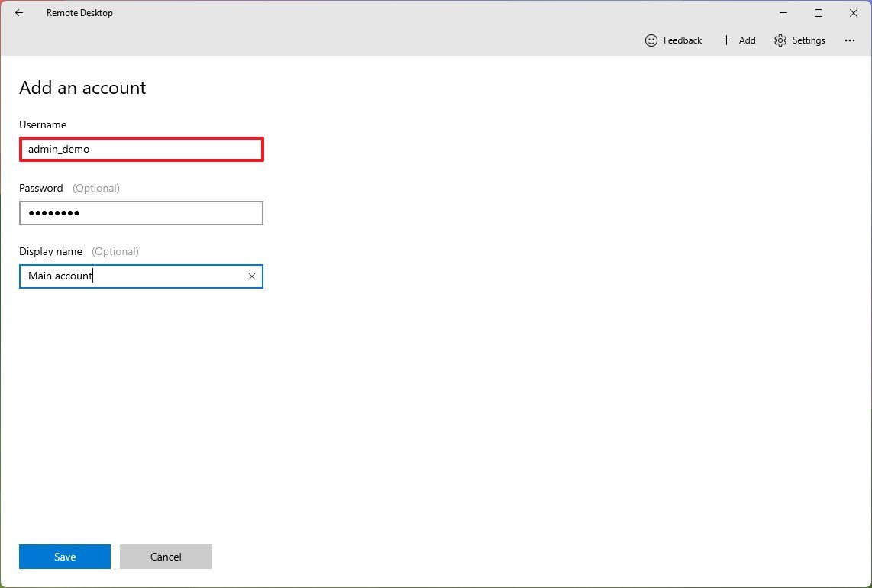Screen dimensions: 872x588
Task: Click the Add label in the toolbar
Action: click(747, 40)
